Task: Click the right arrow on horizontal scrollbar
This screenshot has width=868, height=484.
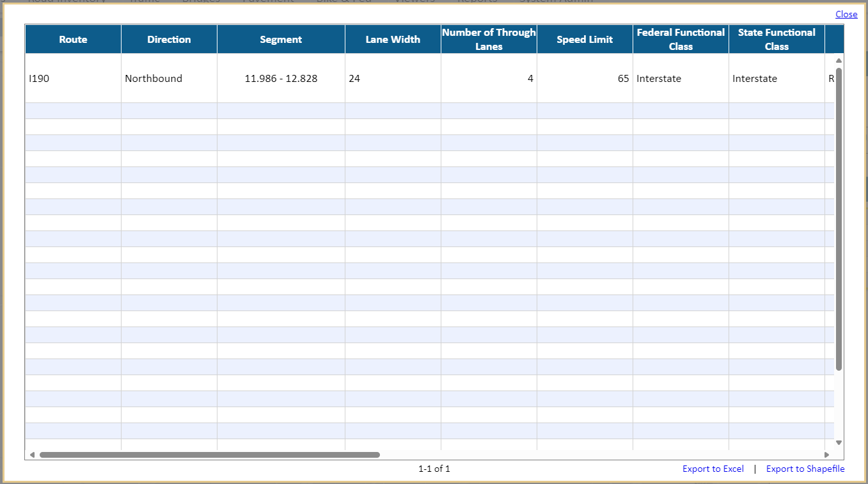Action: click(x=825, y=454)
